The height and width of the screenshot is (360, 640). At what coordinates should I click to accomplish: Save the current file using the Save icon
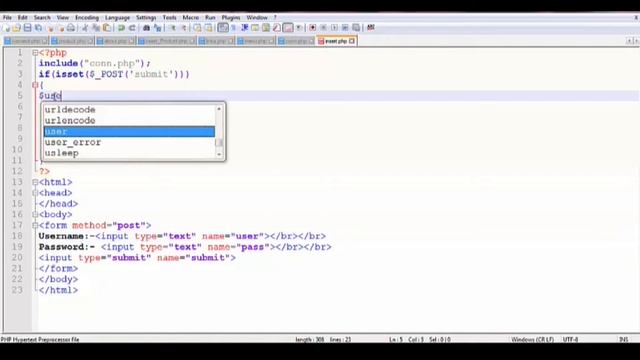[x=27, y=28]
